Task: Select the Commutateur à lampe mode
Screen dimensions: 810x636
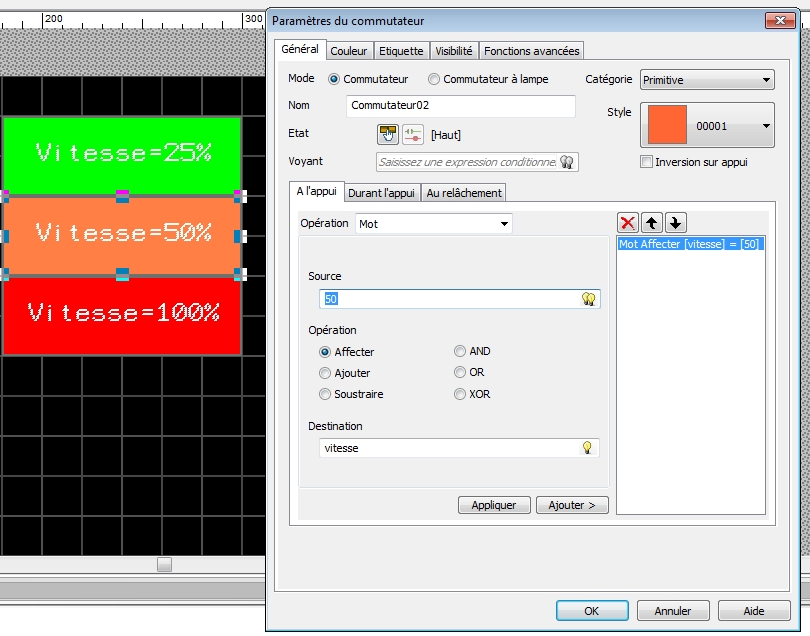Action: (x=434, y=79)
